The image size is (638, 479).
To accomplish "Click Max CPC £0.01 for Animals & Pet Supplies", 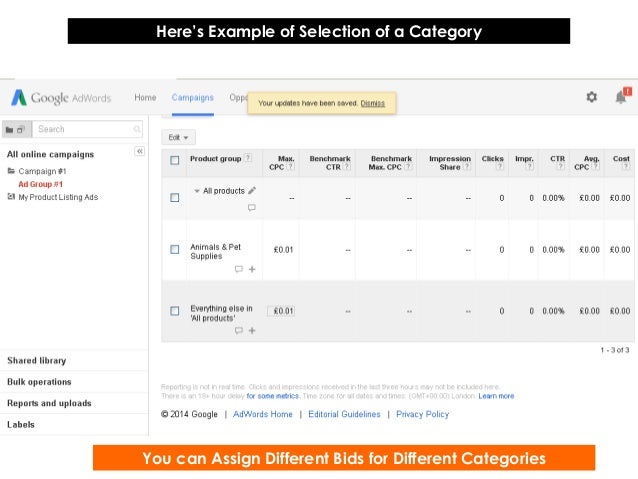I will tap(283, 249).
